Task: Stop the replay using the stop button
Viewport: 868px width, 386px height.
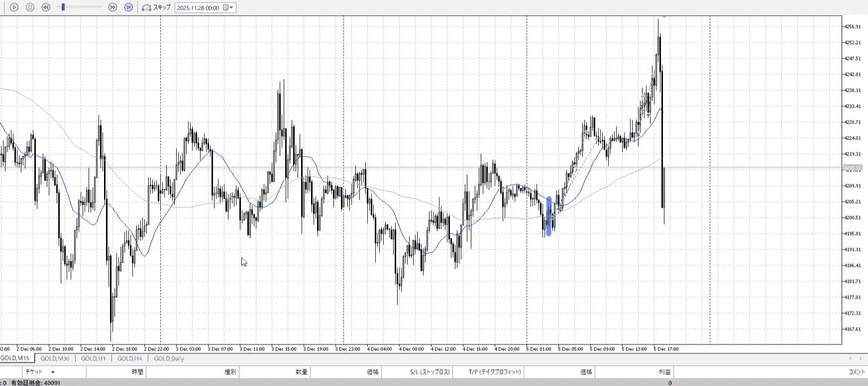Action: coord(30,7)
